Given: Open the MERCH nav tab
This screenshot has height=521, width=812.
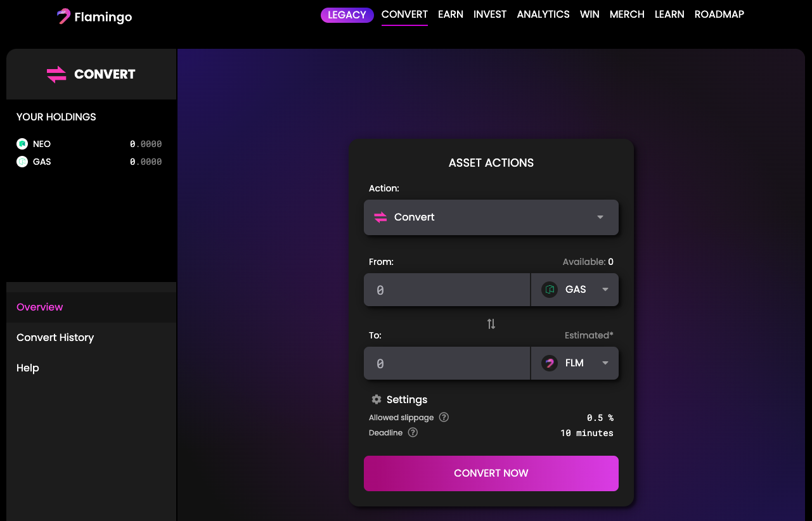Looking at the screenshot, I should point(627,14).
